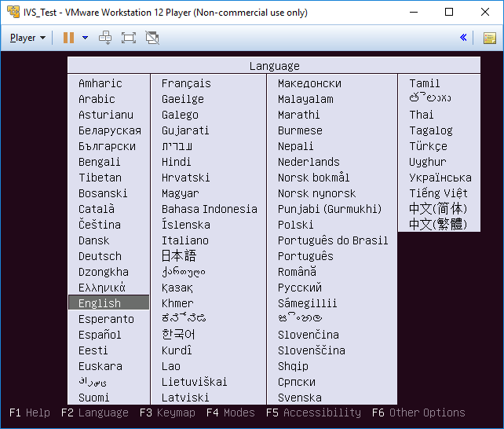Select Thai

point(422,115)
